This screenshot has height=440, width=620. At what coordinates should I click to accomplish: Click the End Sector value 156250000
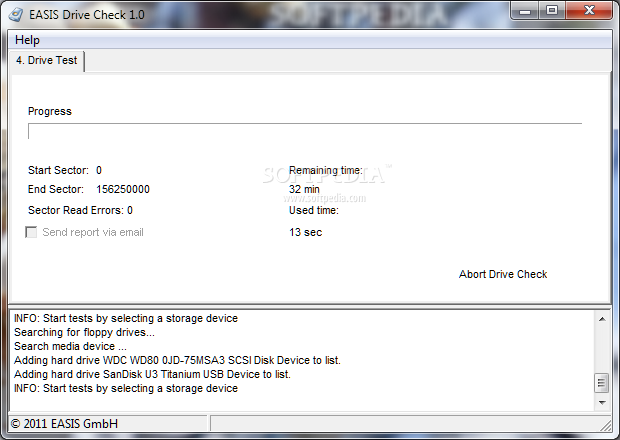[123, 189]
